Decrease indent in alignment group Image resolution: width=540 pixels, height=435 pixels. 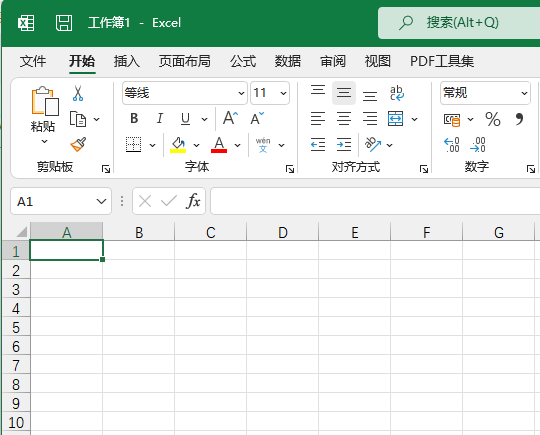[318, 144]
